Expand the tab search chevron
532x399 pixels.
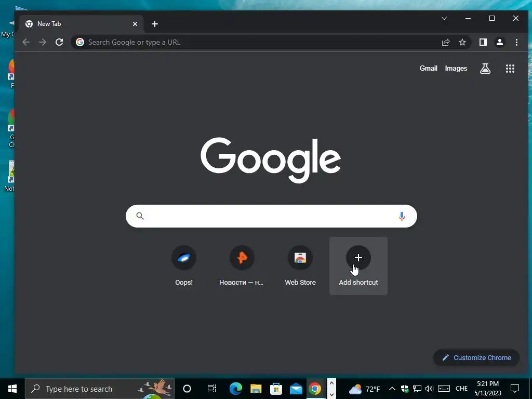(x=444, y=18)
